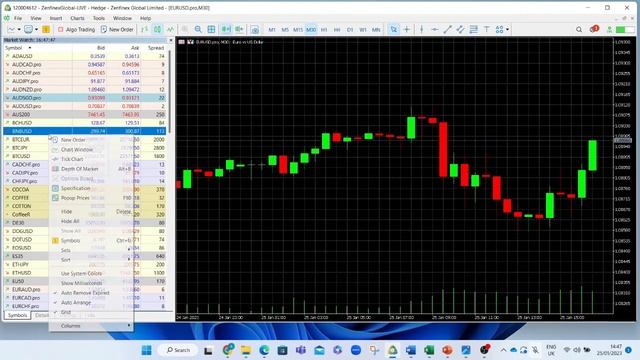
Task: Click the tile windows grid icon
Action: coord(211,29)
